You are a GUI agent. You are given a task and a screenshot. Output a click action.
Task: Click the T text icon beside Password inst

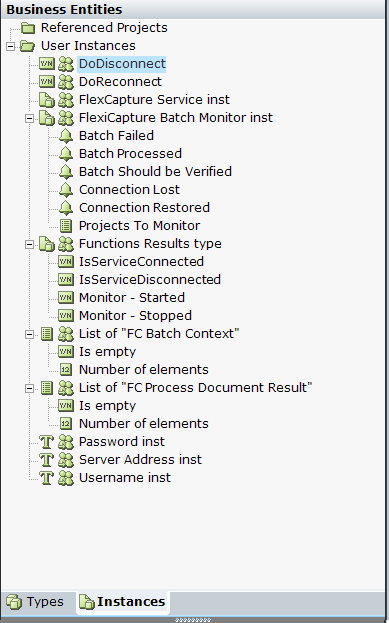[46, 442]
